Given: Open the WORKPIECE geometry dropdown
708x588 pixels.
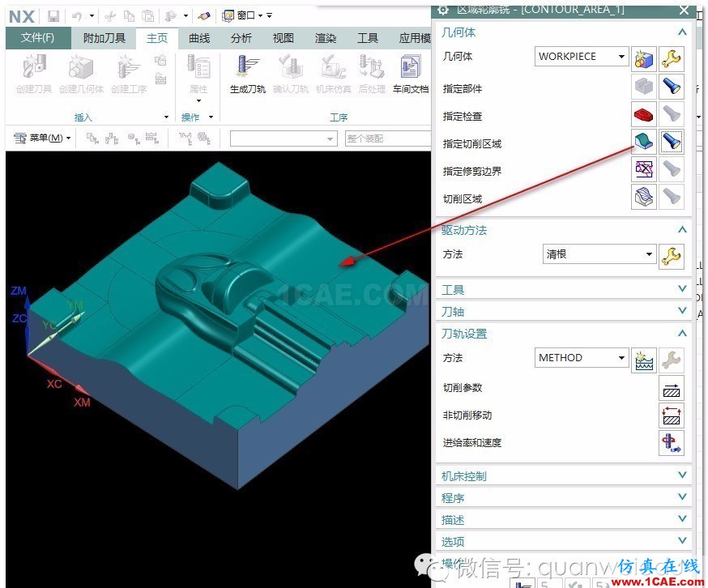Looking at the screenshot, I should click(582, 57).
